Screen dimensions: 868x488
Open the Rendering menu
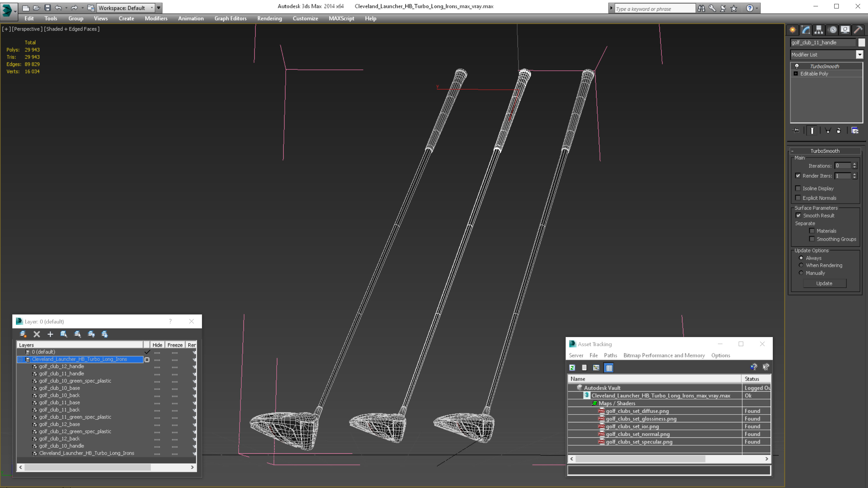[269, 18]
